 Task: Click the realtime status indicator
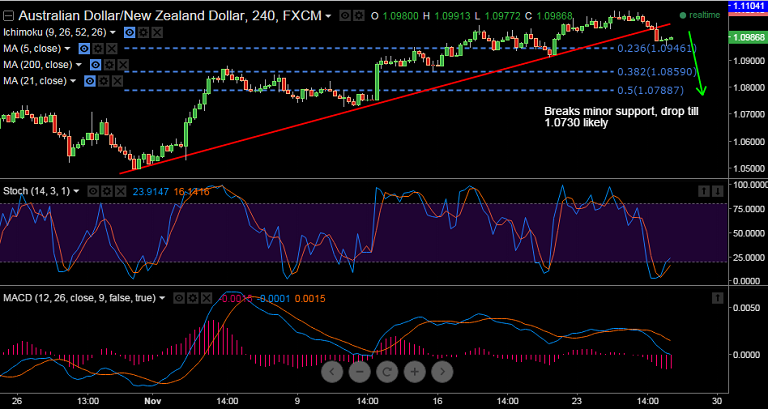coord(700,15)
